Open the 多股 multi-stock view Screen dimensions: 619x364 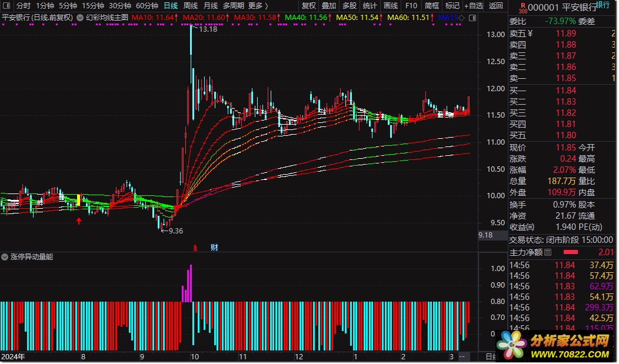pos(350,5)
